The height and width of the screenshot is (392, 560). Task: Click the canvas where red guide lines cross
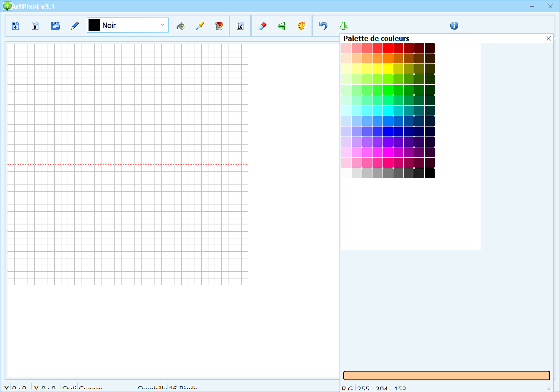[x=128, y=164]
